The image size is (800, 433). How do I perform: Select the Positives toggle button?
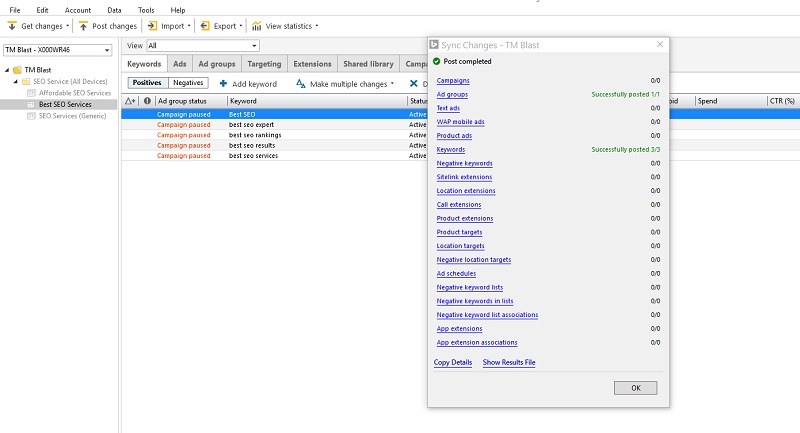147,83
